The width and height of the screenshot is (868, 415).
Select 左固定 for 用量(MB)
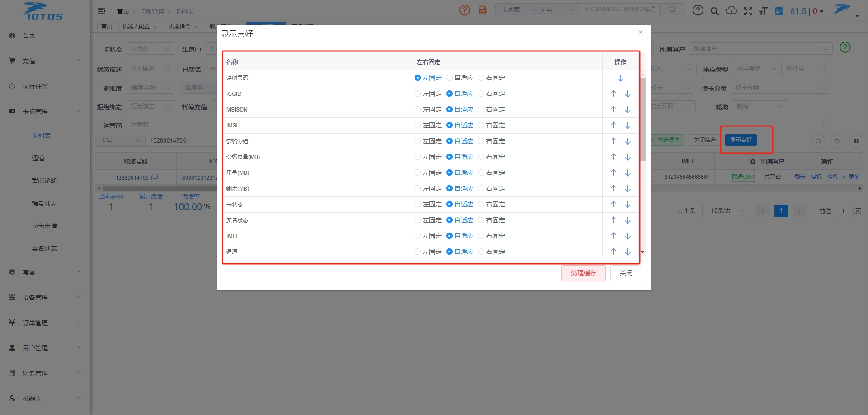428,173
